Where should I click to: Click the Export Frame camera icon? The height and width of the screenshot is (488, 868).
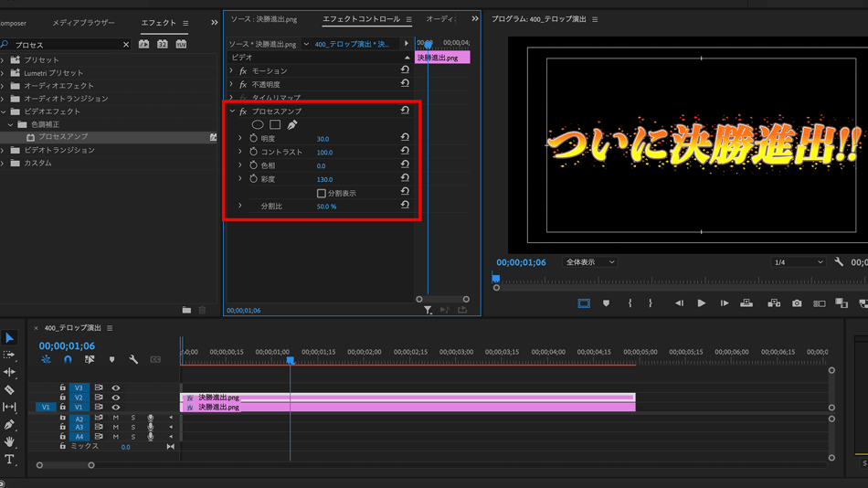pyautogui.click(x=797, y=303)
